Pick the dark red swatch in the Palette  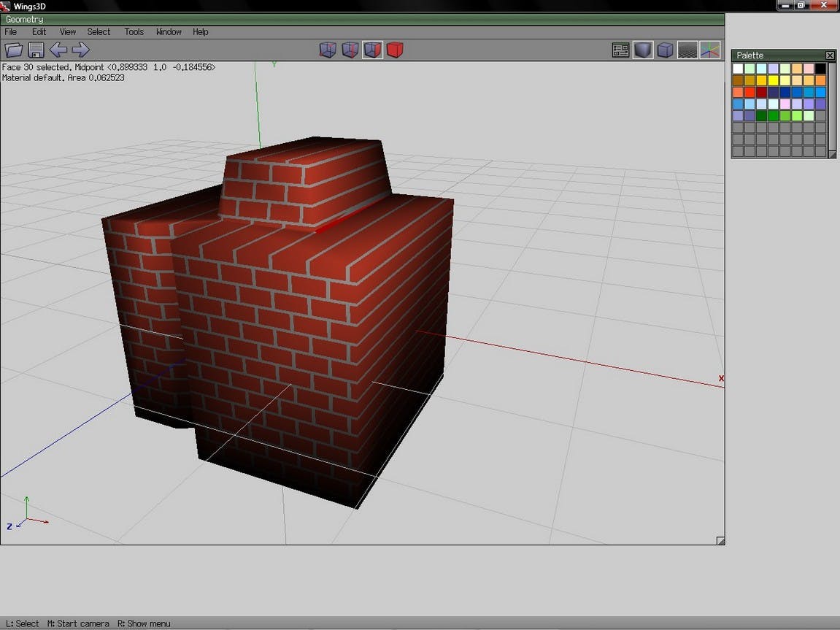tap(761, 92)
